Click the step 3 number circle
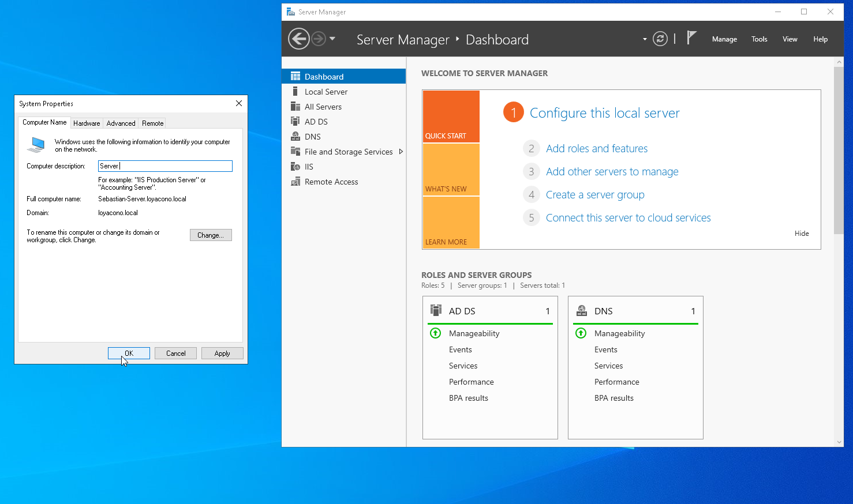This screenshot has width=853, height=504. coord(531,171)
